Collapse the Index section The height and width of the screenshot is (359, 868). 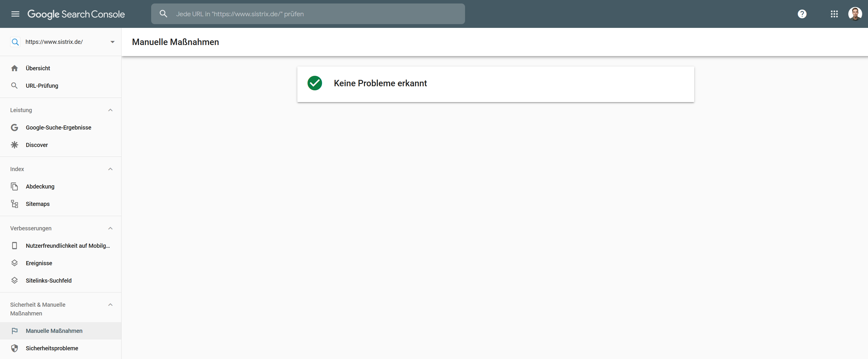pos(110,169)
